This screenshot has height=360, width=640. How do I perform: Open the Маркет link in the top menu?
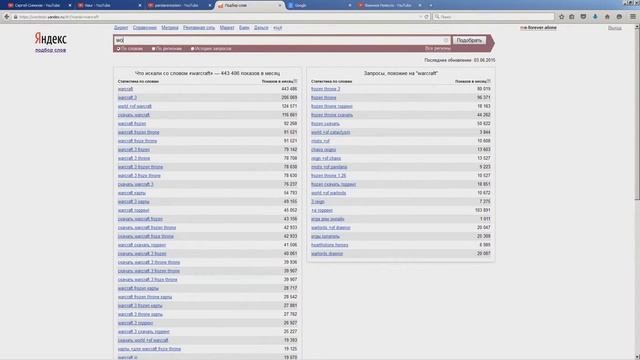(x=227, y=28)
